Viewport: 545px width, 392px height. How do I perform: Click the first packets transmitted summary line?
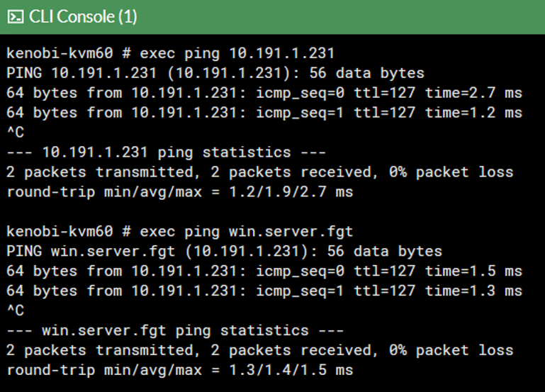coord(259,172)
